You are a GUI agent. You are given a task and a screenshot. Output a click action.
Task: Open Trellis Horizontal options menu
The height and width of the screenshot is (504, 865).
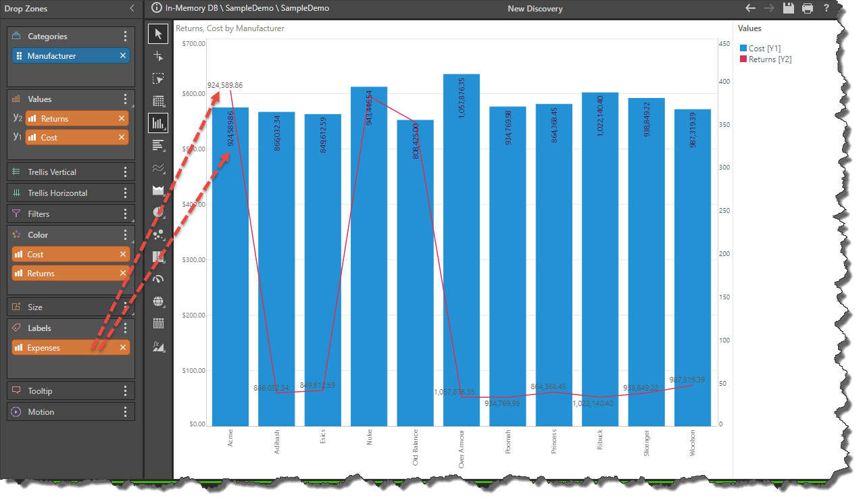pyautogui.click(x=125, y=193)
